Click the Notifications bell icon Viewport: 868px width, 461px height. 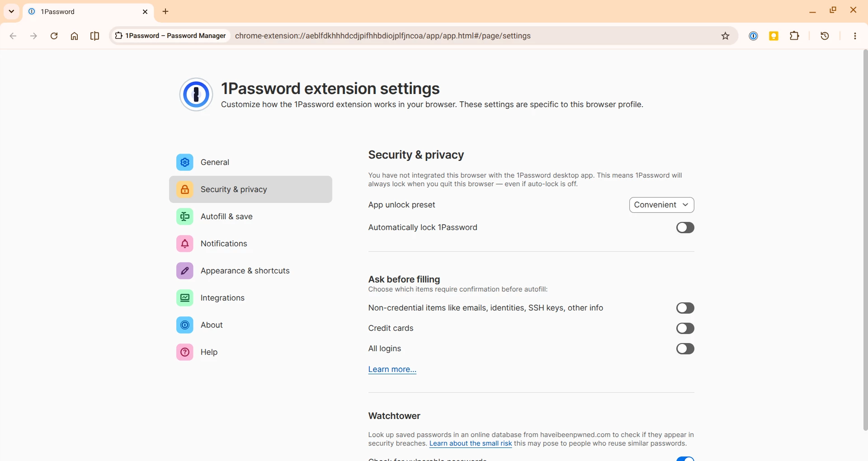pos(185,244)
